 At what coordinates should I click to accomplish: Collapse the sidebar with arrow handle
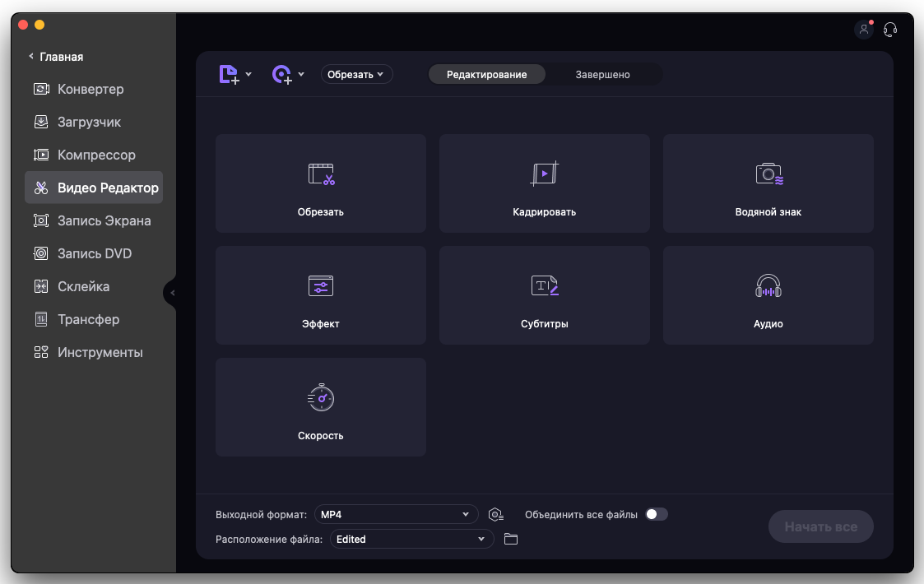coord(171,293)
